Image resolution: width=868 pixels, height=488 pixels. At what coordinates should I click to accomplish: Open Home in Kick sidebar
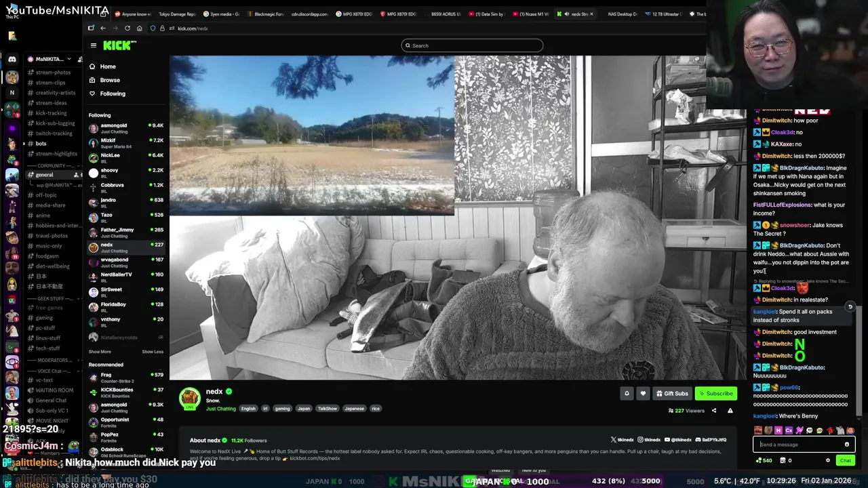(x=103, y=66)
